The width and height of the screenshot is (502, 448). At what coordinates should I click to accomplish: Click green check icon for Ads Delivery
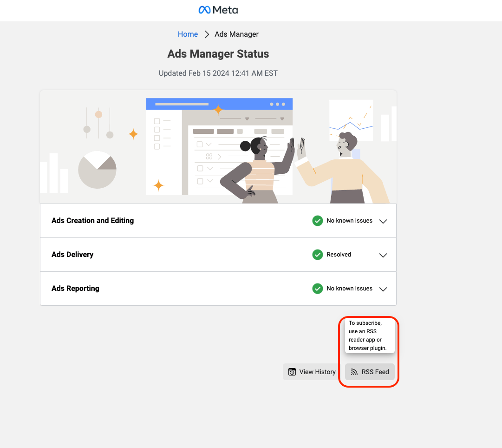(317, 255)
